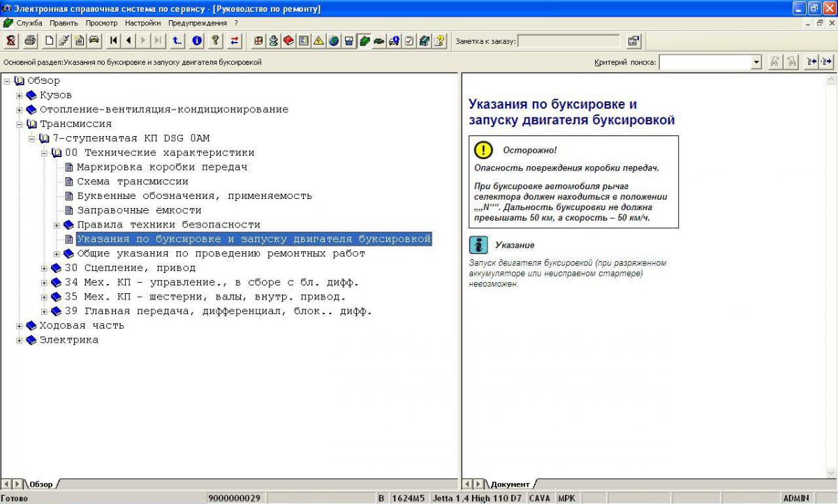Expand Отопление-вентиляция-кондиционирование node

click(20, 110)
